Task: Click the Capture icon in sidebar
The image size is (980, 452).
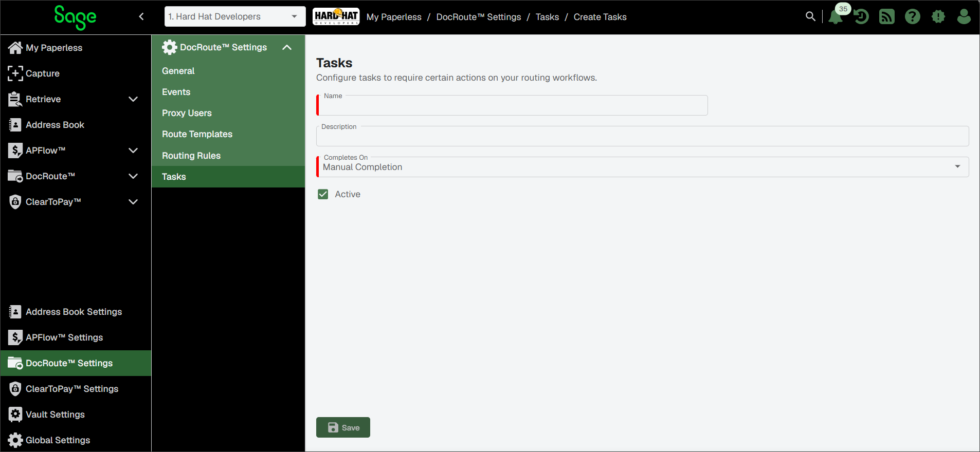Action: click(15, 73)
